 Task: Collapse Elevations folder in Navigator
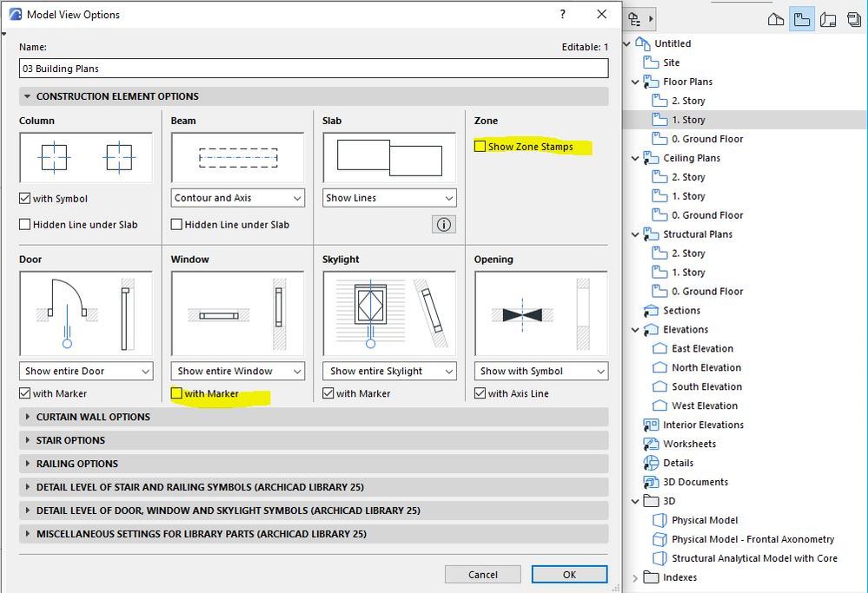pyautogui.click(x=635, y=330)
